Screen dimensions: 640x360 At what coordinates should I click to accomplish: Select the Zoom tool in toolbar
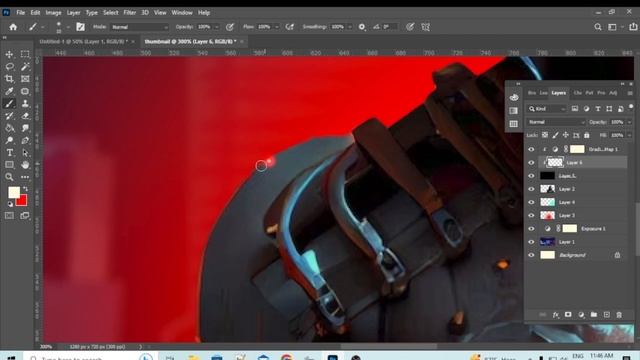click(9, 177)
